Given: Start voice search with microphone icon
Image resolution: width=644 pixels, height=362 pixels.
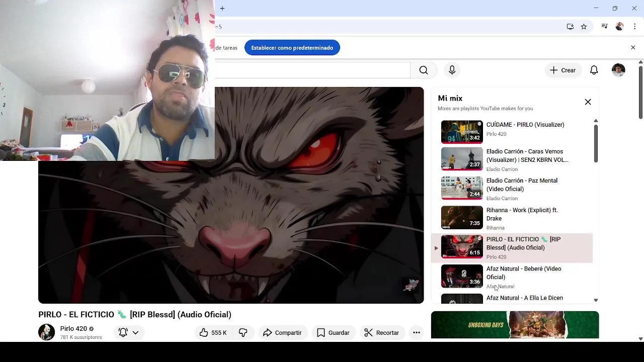Looking at the screenshot, I should click(x=452, y=70).
